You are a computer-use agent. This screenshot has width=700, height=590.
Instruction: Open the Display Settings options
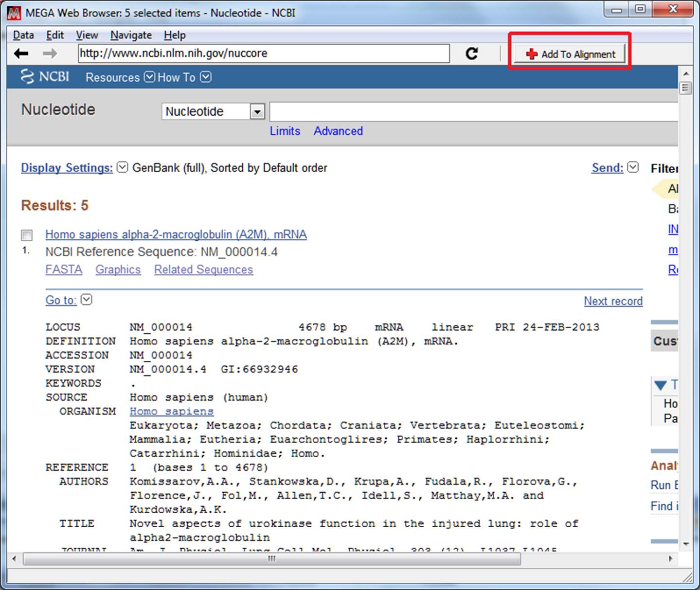coord(67,168)
